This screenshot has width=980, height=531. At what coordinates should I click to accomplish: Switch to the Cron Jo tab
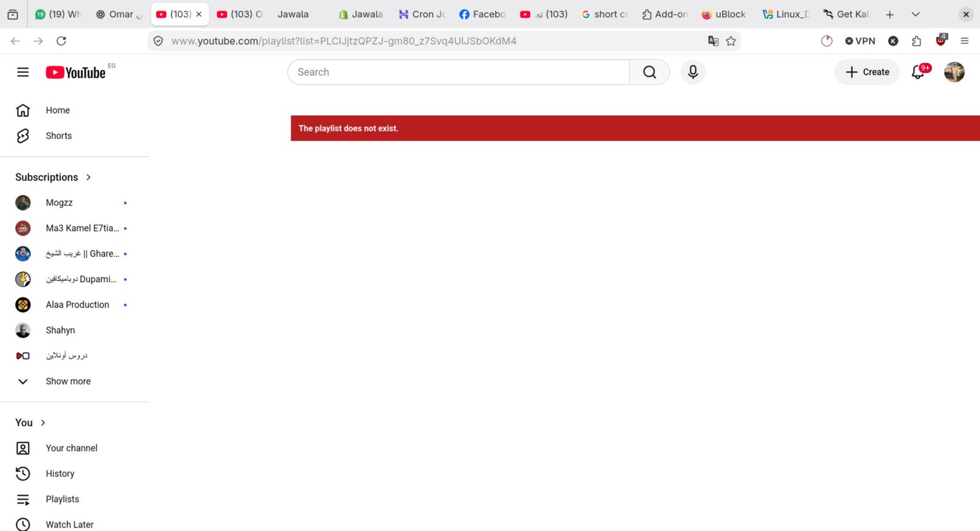(x=422, y=14)
